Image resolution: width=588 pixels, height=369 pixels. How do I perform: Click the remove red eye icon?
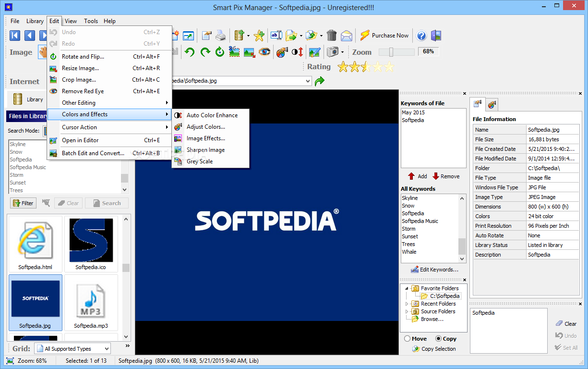tap(264, 52)
